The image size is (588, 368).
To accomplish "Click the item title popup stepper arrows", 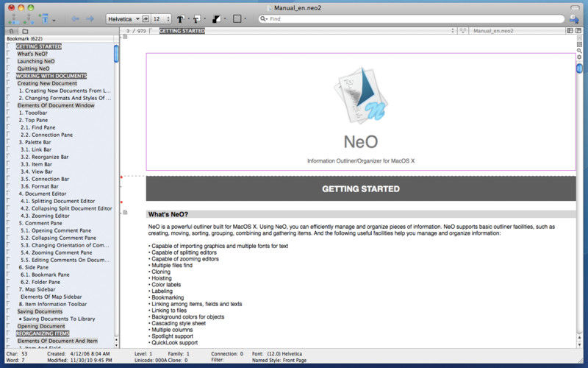I will click(x=453, y=31).
